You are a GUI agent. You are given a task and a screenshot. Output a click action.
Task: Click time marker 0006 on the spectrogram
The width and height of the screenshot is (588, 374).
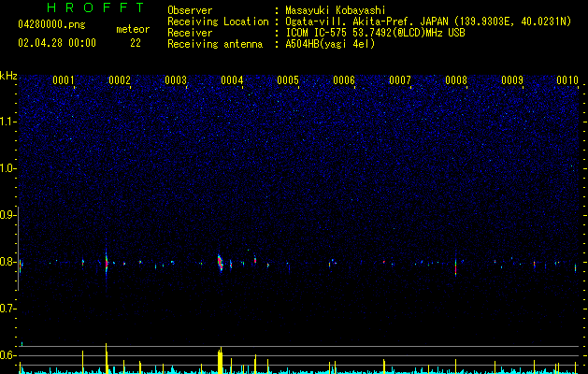(344, 80)
